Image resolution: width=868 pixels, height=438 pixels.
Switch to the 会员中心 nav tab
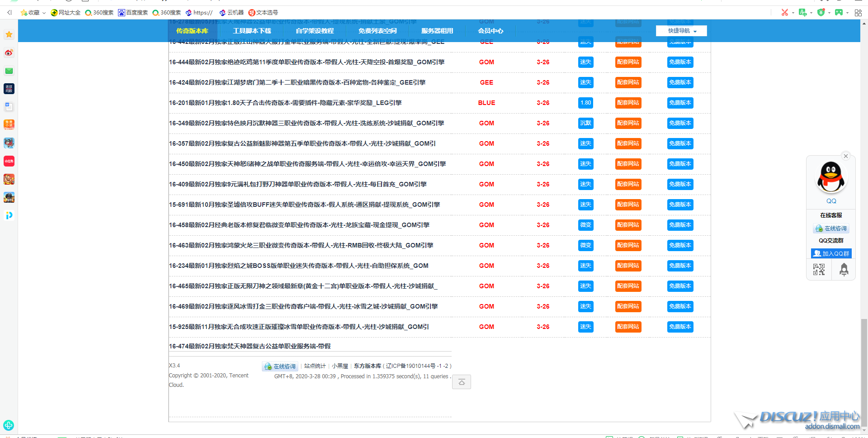[491, 31]
